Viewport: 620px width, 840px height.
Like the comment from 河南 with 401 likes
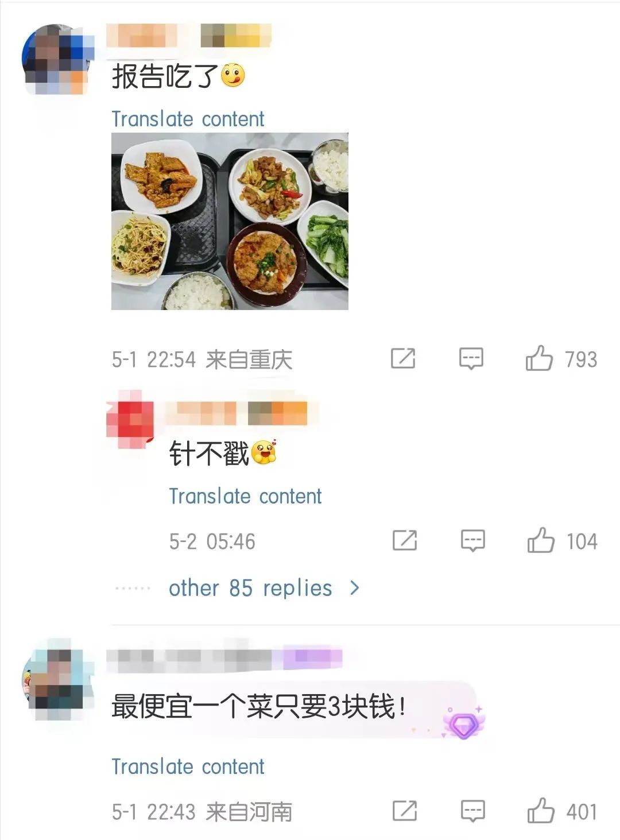coord(540,811)
